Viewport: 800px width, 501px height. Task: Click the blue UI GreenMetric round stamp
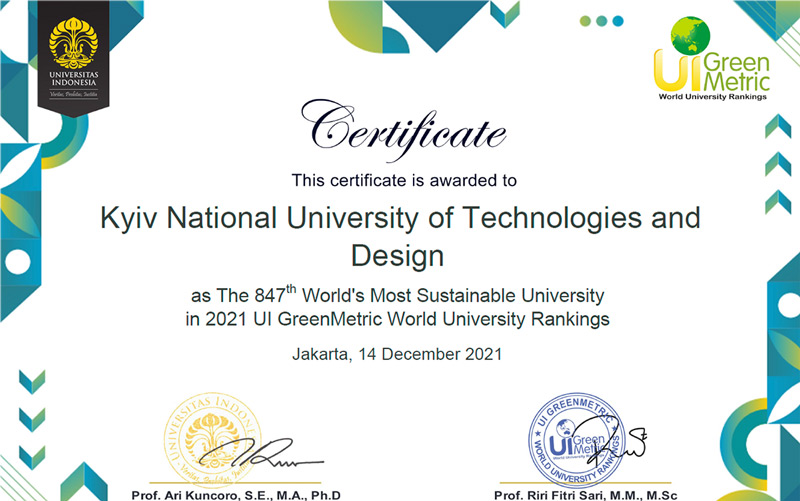[577, 440]
